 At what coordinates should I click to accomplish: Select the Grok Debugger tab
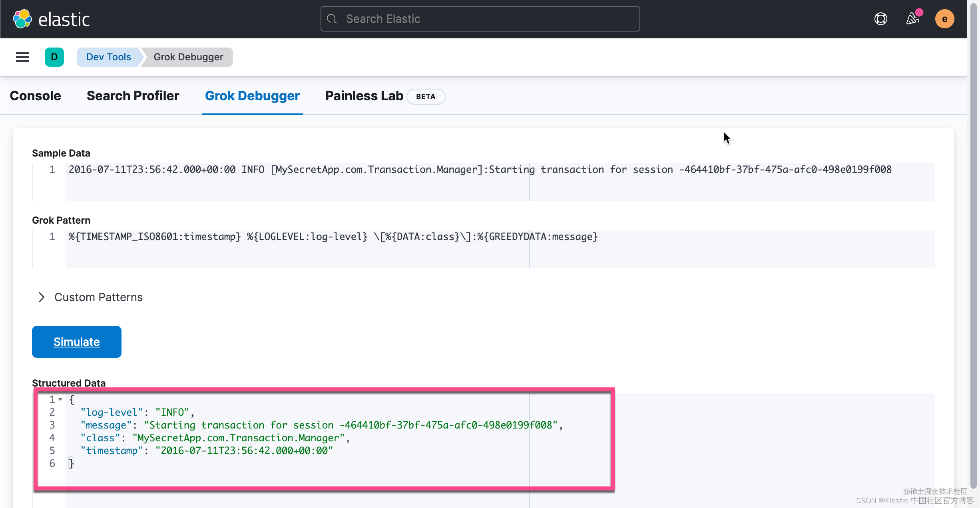point(252,96)
